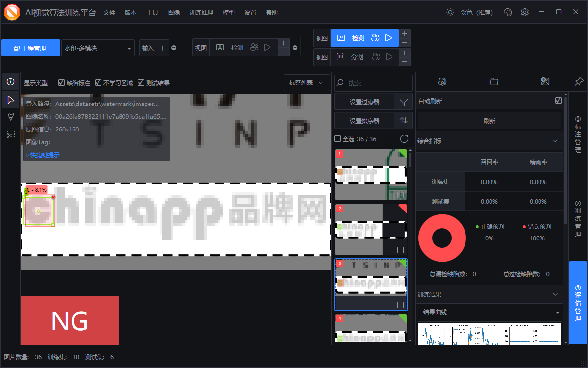Open the 模型 menu
Image resolution: width=588 pixels, height=368 pixels.
[x=229, y=13]
